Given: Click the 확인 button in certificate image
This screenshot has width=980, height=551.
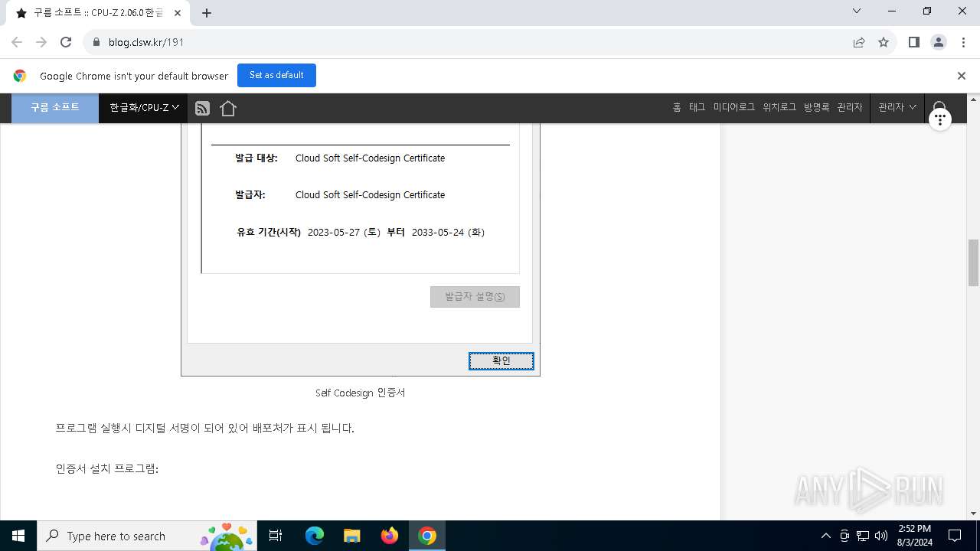Looking at the screenshot, I should coord(501,360).
